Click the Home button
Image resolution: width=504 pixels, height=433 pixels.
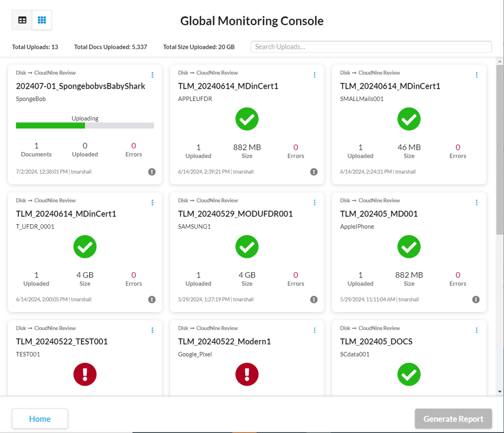[39, 418]
